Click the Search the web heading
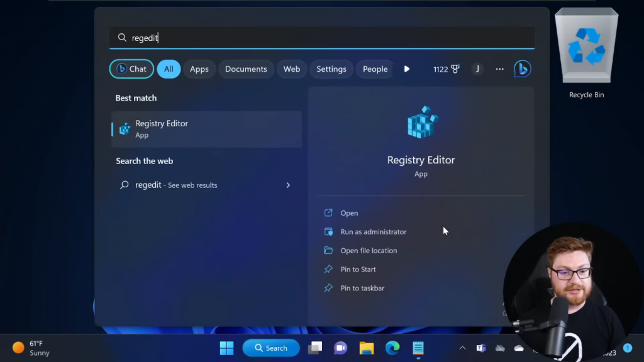The width and height of the screenshot is (644, 362). 144,161
